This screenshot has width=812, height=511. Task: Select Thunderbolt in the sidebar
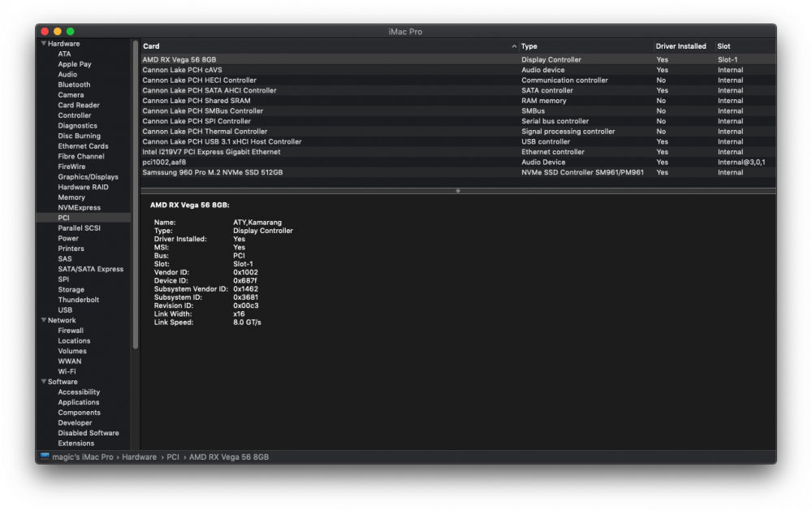78,300
